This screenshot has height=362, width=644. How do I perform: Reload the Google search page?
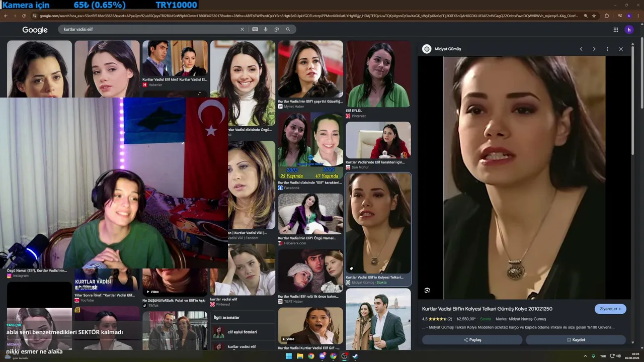[24, 16]
